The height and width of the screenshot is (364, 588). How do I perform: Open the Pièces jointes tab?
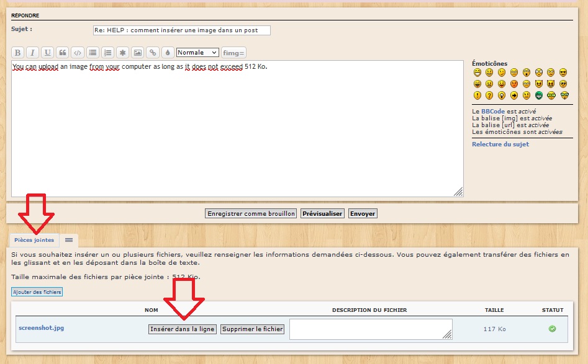(x=34, y=240)
